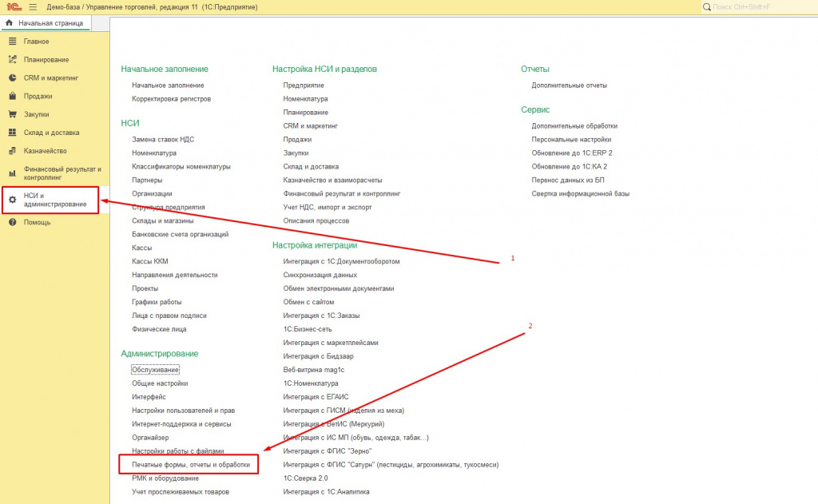Open Классификаторы номенклатуры
818x504 pixels.
(x=181, y=166)
